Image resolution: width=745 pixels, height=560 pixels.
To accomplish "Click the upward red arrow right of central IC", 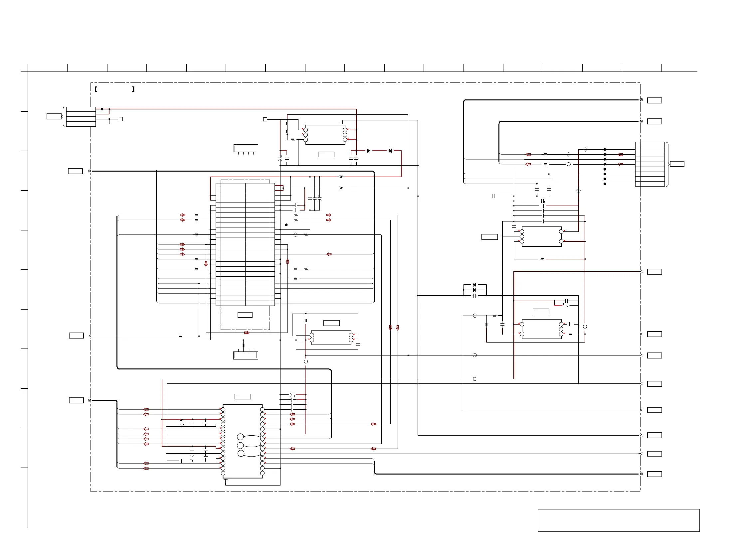I will [x=287, y=261].
